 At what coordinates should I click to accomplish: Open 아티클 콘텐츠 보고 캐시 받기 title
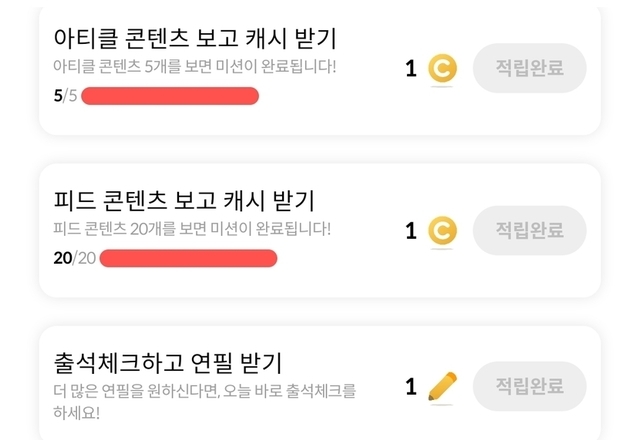194,38
